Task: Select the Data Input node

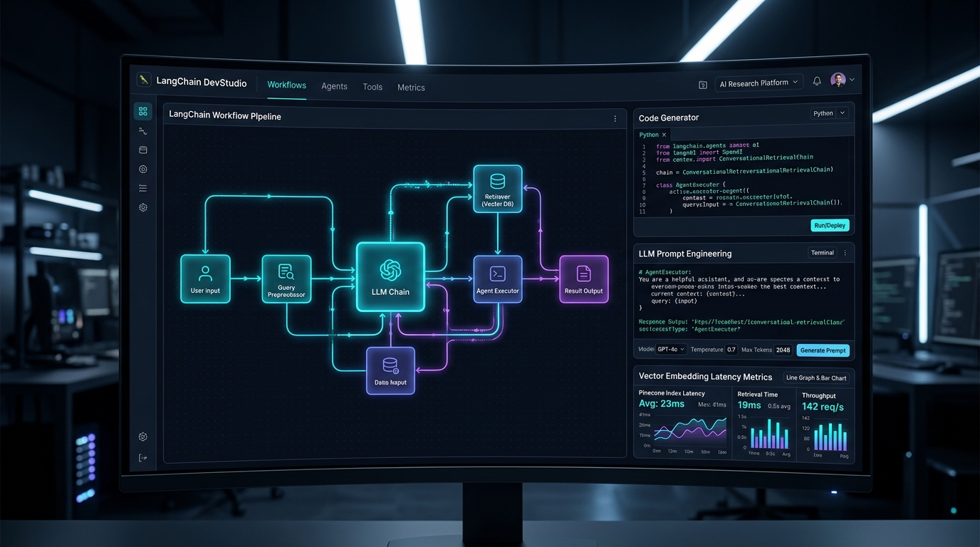Action: (390, 371)
